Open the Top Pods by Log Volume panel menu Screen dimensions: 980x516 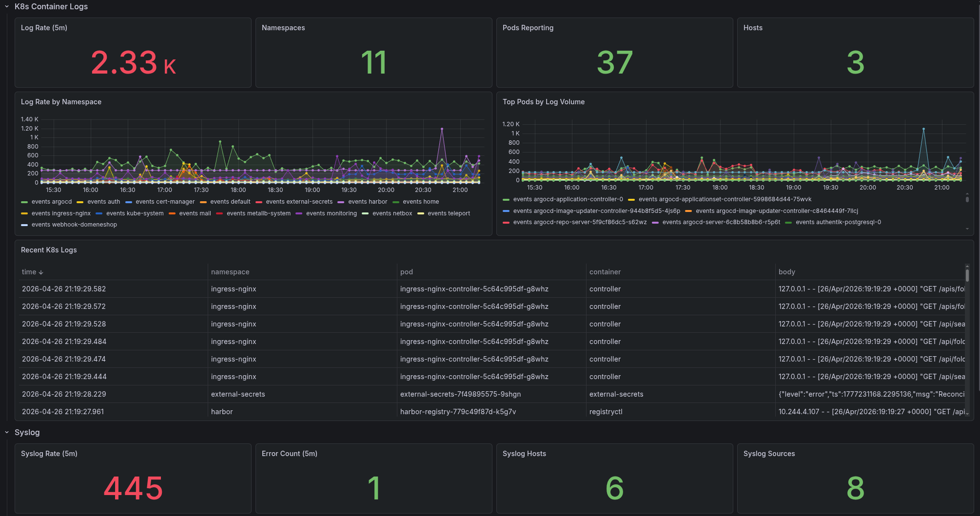[x=544, y=102]
